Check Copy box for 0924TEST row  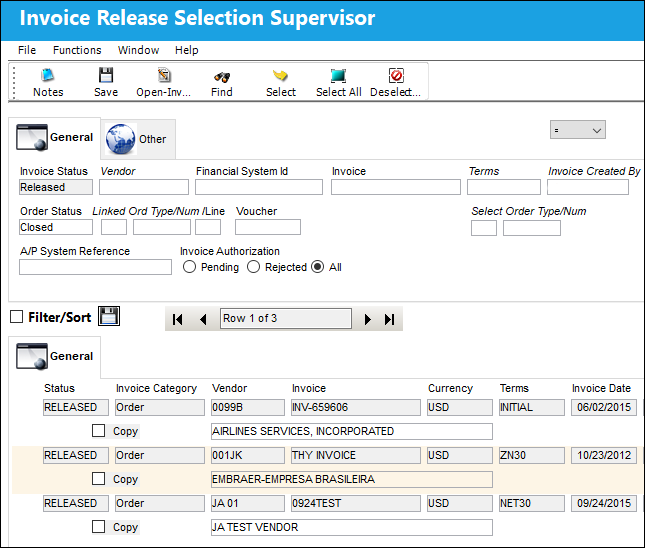click(98, 527)
